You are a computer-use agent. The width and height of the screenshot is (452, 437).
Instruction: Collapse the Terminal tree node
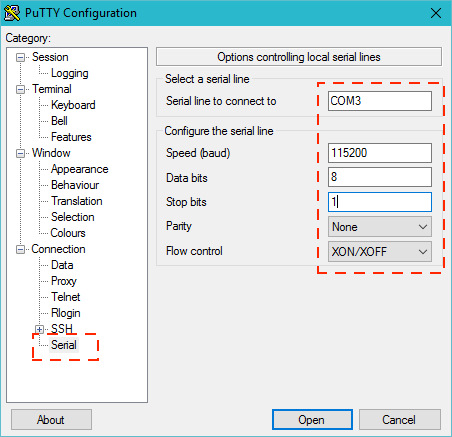click(20, 89)
